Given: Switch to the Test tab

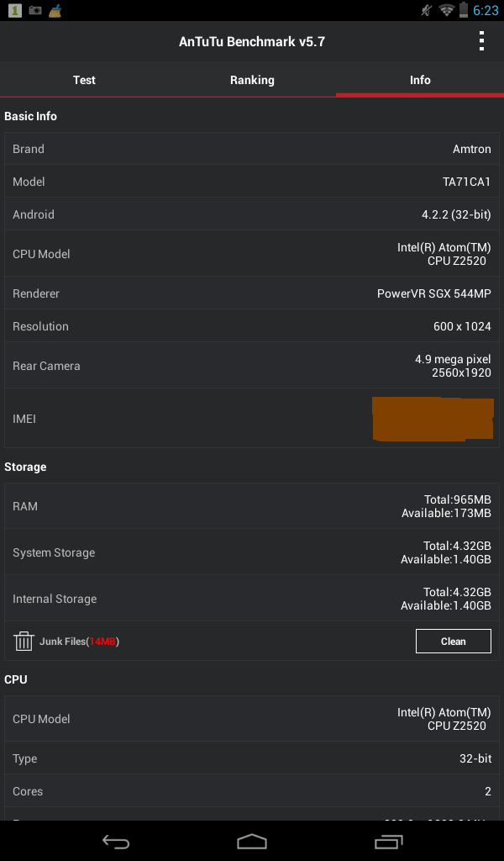Looking at the screenshot, I should (84, 80).
